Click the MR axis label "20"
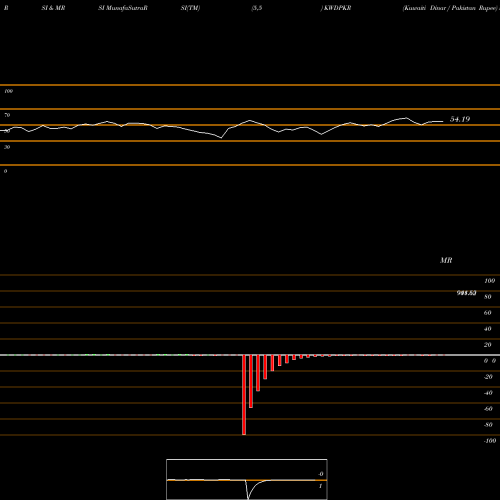Screen dimensions: 500x500 (x=488, y=345)
